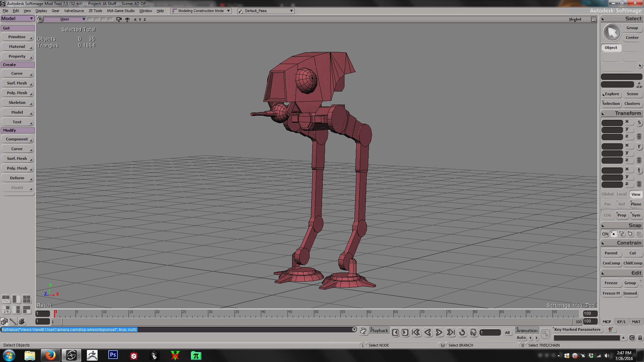Enable point snapping in Snap panel
Viewport: 644px width, 362px height.
613,234
